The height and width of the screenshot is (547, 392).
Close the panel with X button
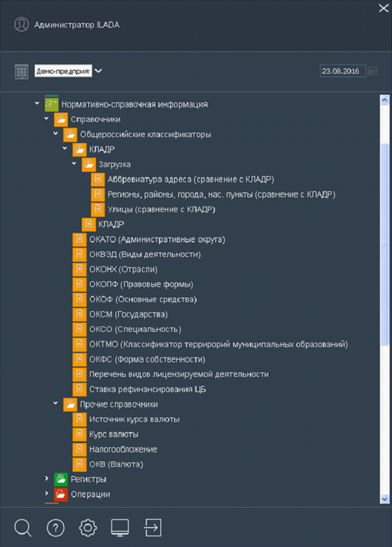point(384,8)
